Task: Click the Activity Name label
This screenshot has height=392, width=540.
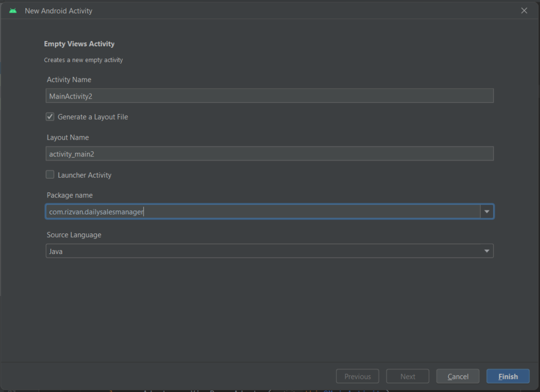Action: point(69,80)
